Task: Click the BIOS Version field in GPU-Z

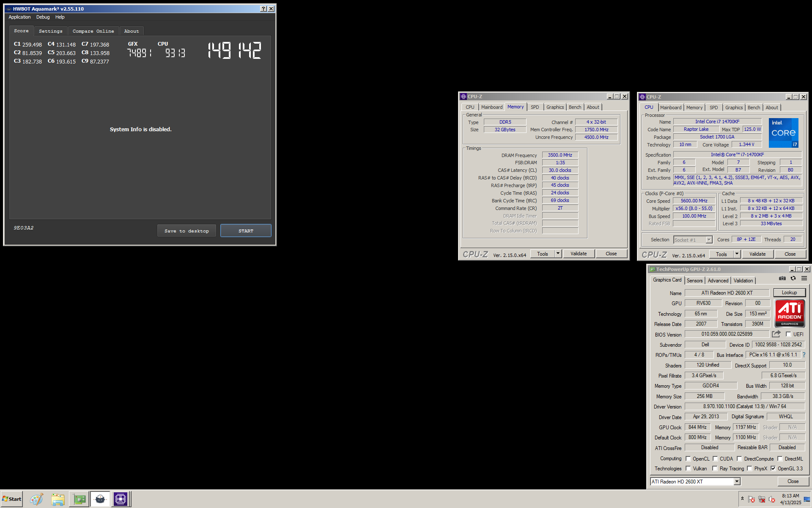Action: coord(727,334)
